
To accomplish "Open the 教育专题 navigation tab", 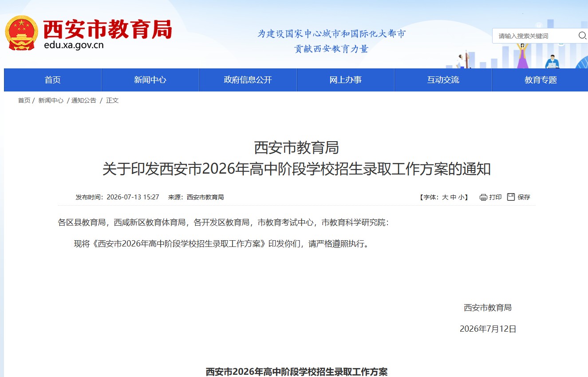I will point(540,80).
